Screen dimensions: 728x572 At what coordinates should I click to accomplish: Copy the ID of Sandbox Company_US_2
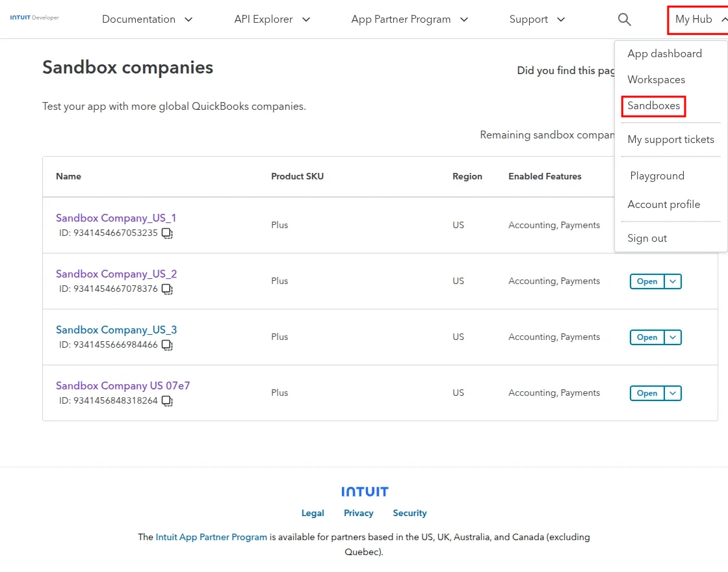point(167,289)
